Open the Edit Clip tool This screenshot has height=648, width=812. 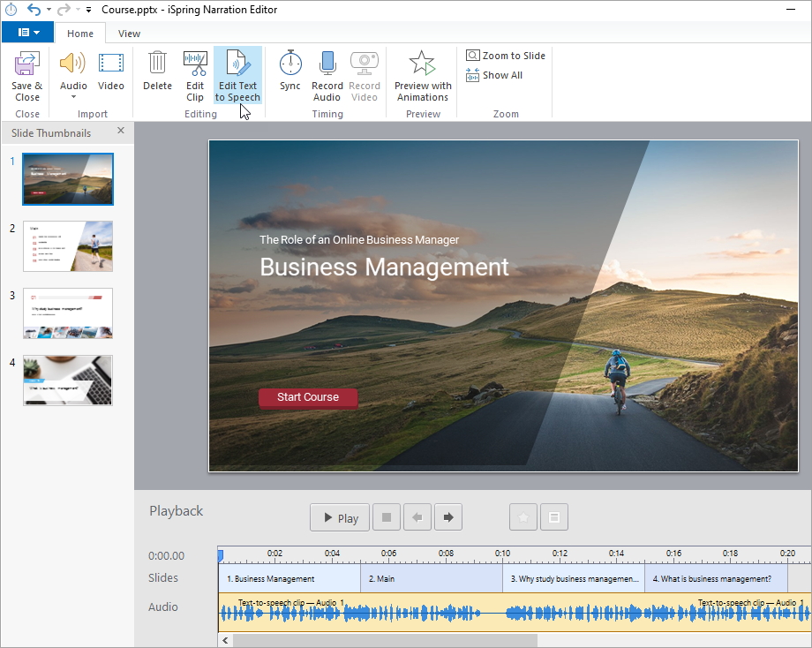[x=195, y=76]
